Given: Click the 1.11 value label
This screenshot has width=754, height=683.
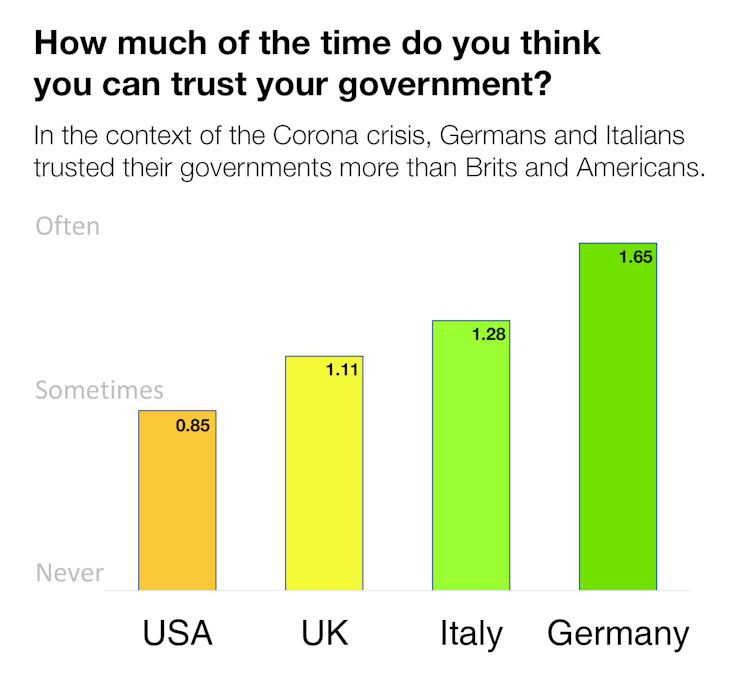Looking at the screenshot, I should click(x=341, y=371).
